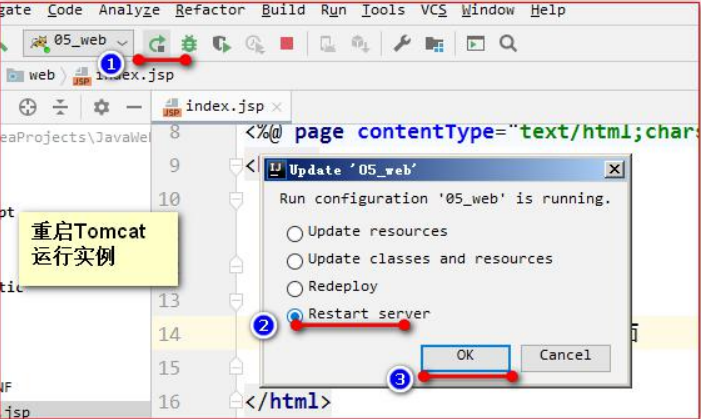Open the Run menu
701x419 pixels.
334,10
